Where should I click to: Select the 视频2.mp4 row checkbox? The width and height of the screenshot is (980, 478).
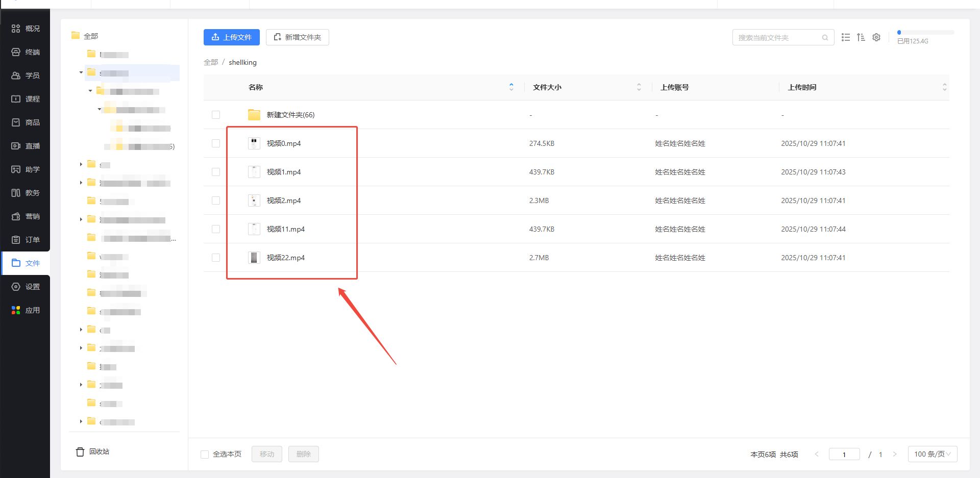point(216,200)
